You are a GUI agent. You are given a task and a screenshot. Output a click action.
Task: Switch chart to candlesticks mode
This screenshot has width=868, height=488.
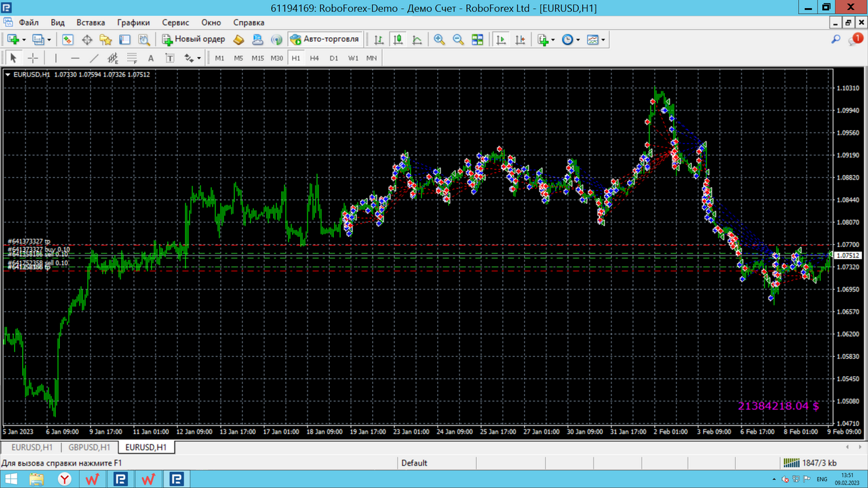point(398,40)
